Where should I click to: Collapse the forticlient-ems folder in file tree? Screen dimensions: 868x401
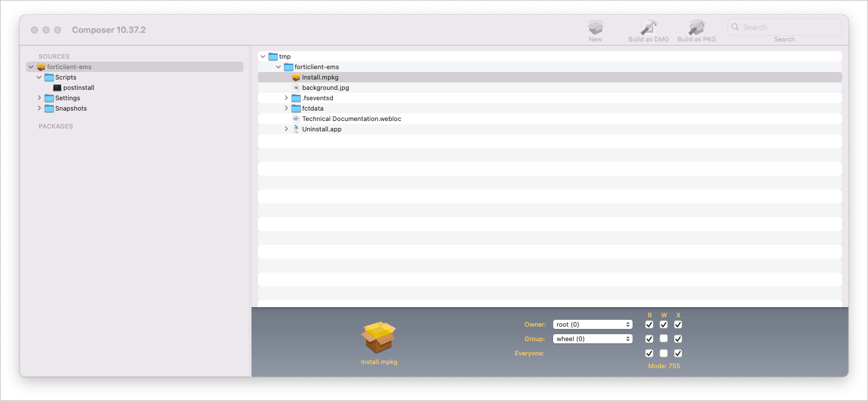click(x=279, y=67)
